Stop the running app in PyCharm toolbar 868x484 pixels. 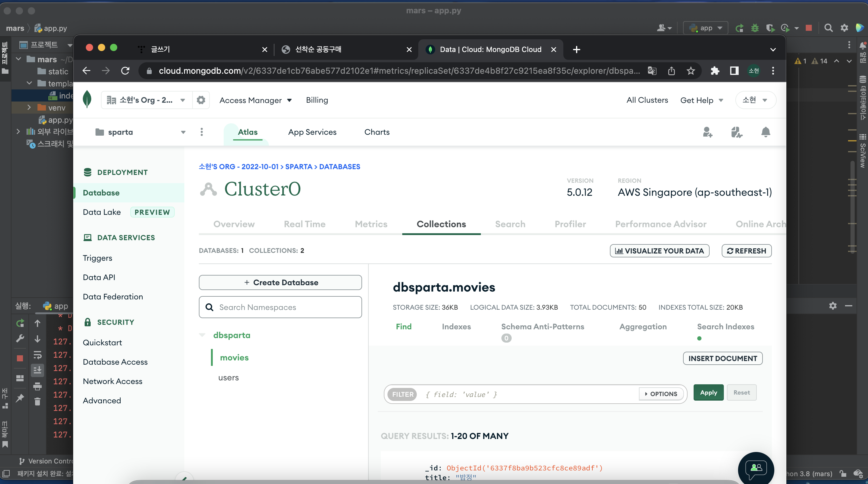coord(809,28)
